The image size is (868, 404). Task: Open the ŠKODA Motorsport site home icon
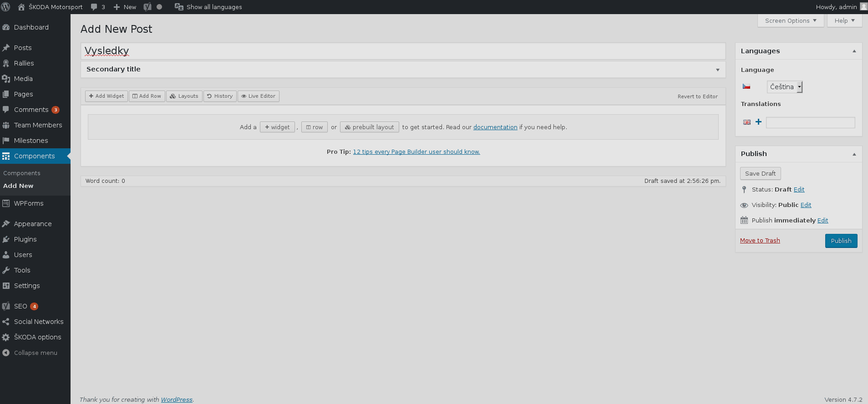tap(21, 7)
